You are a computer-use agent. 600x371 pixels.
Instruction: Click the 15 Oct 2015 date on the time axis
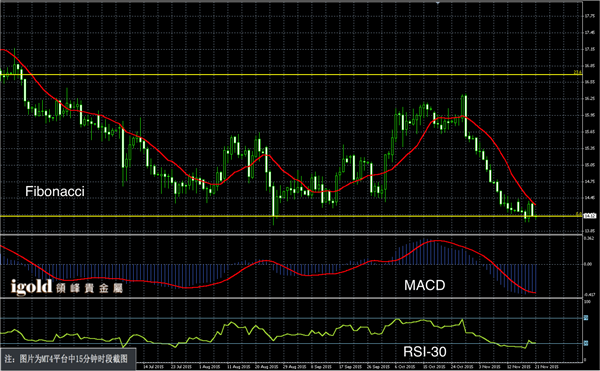434,366
